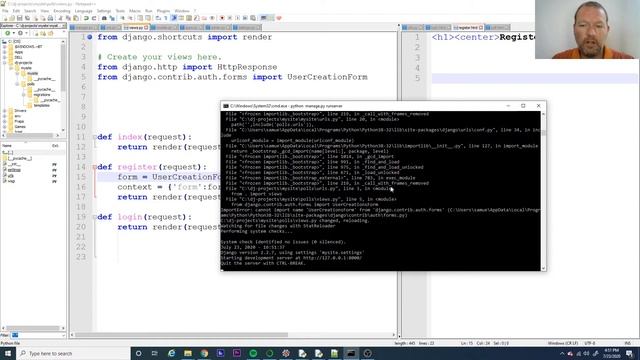Click the red heart toolbar icon
This screenshot has width=640, height=360.
279,18
